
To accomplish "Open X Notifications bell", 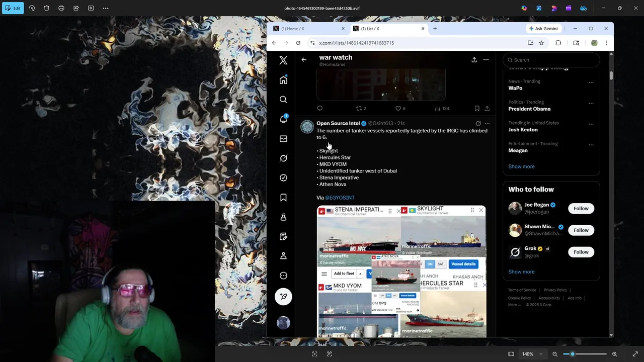I will click(283, 119).
